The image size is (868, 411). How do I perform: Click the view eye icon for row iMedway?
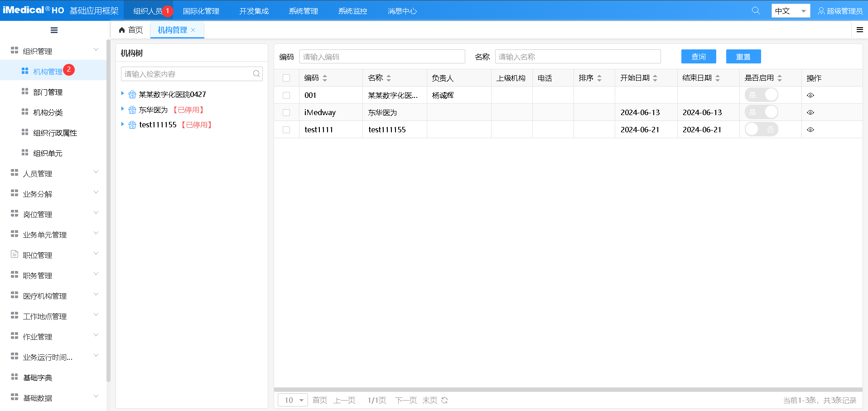coord(810,112)
